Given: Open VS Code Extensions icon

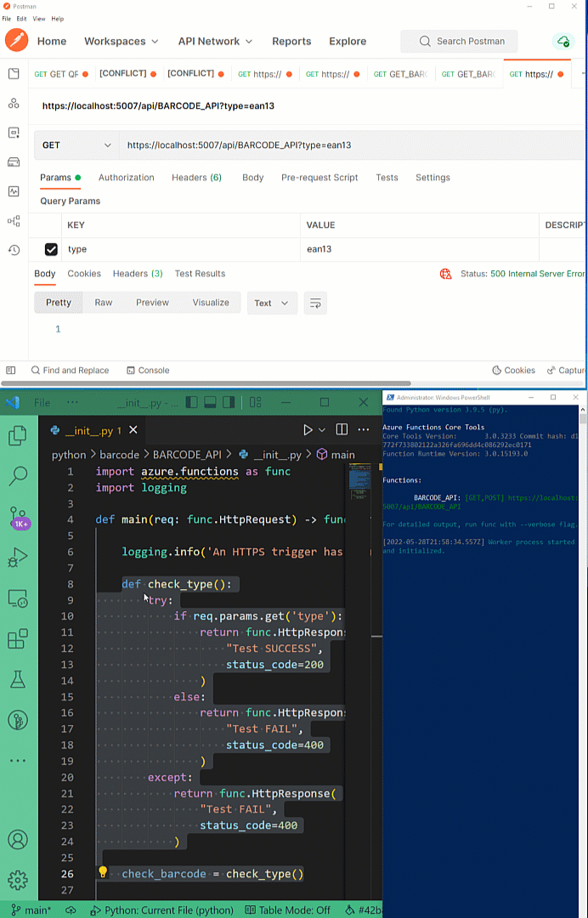Looking at the screenshot, I should (x=18, y=638).
